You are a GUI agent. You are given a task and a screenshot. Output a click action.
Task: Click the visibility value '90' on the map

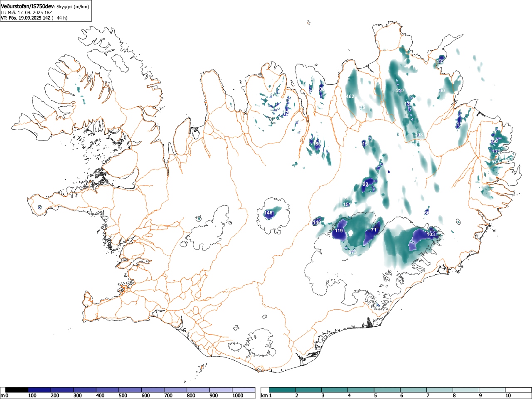[365, 184]
